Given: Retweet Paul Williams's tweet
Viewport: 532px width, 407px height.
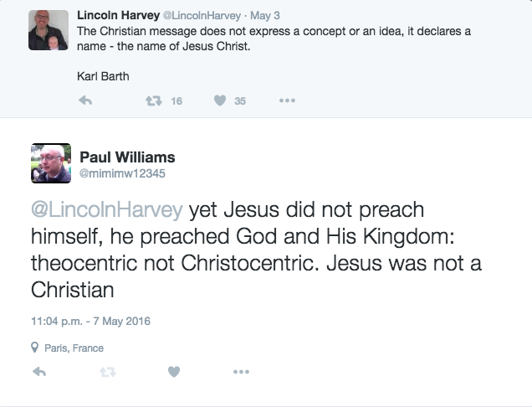Looking at the screenshot, I should click(x=107, y=372).
